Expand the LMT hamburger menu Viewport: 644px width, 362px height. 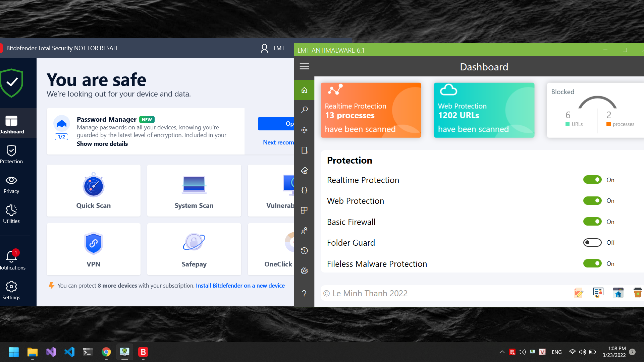pos(304,66)
